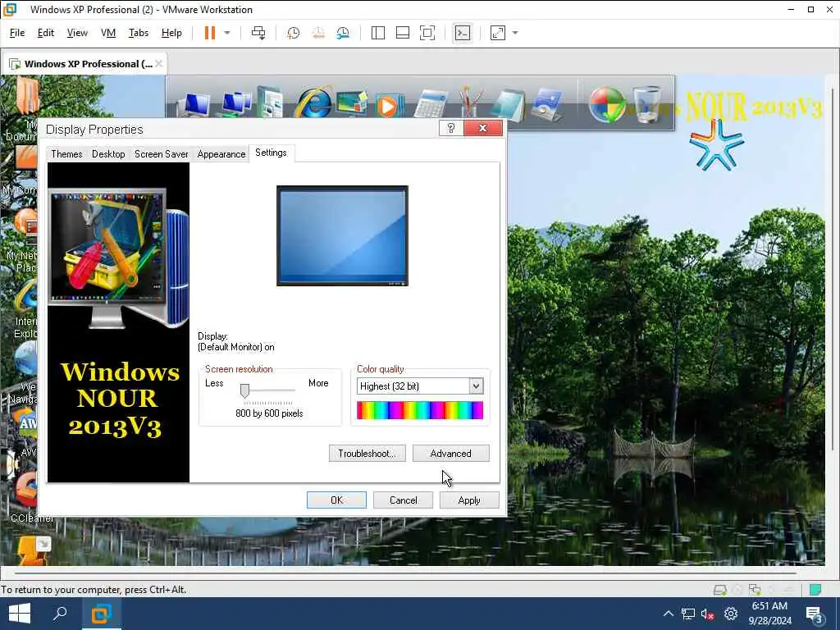Open the desktop monitor icon in the dock
The image size is (840, 630).
(x=351, y=103)
